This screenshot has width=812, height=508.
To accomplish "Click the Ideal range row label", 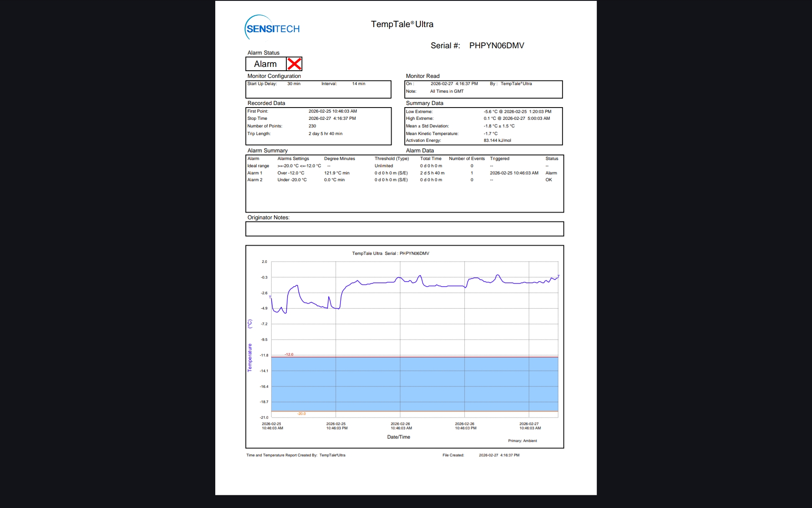I will click(258, 166).
